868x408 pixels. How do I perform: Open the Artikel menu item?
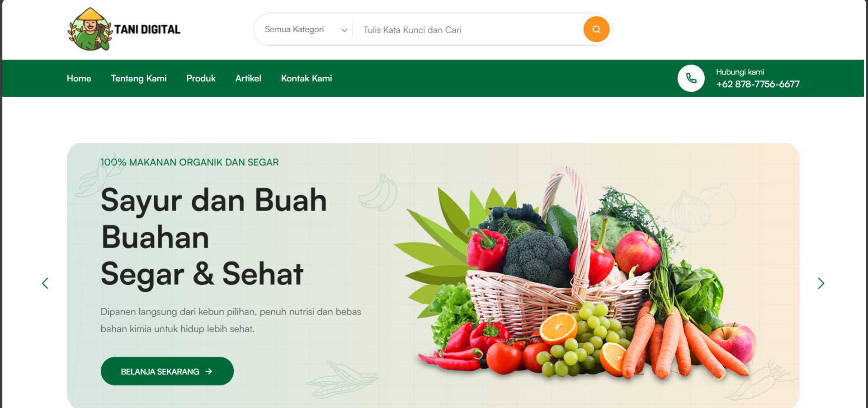[248, 78]
